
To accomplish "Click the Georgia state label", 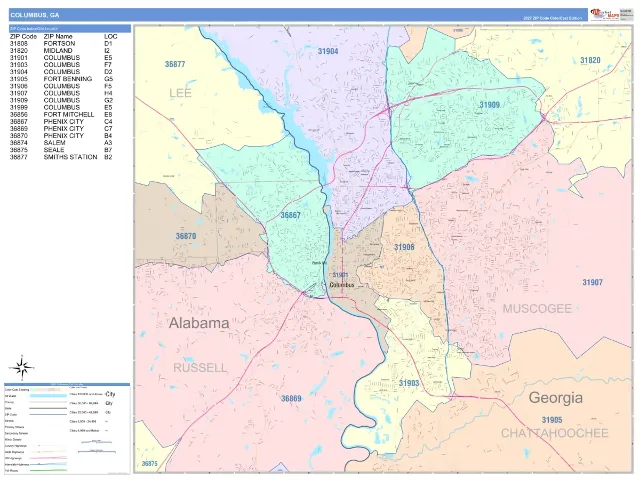I will coord(556,398).
